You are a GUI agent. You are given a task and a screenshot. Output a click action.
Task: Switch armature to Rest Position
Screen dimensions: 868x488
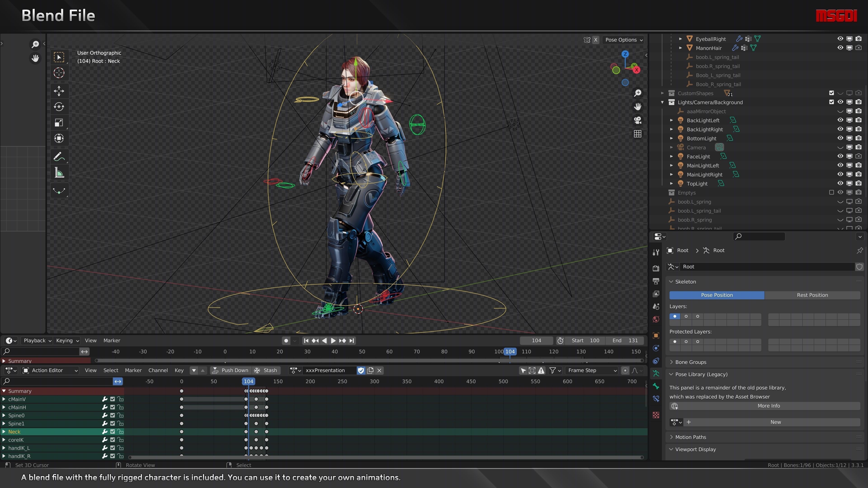point(812,295)
